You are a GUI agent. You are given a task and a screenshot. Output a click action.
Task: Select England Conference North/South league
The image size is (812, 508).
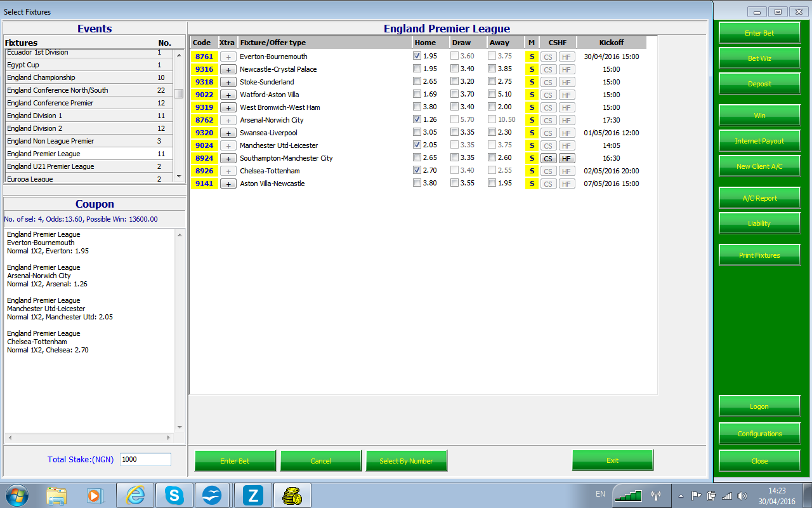tap(88, 90)
